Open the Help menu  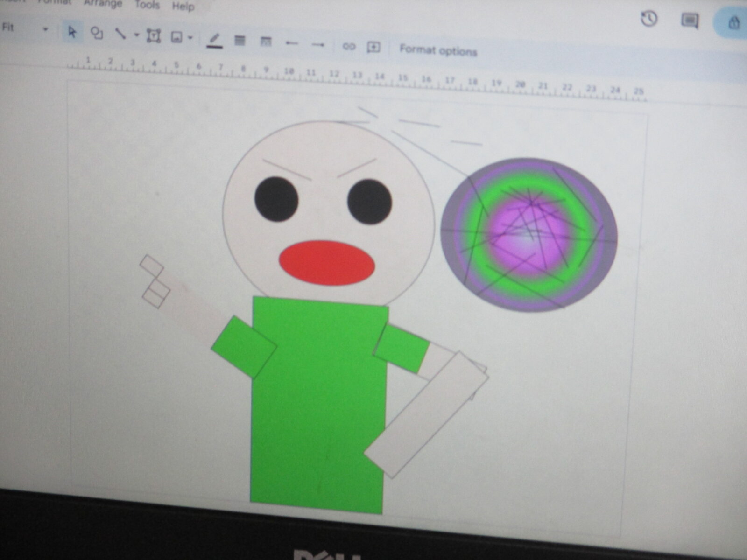[183, 7]
